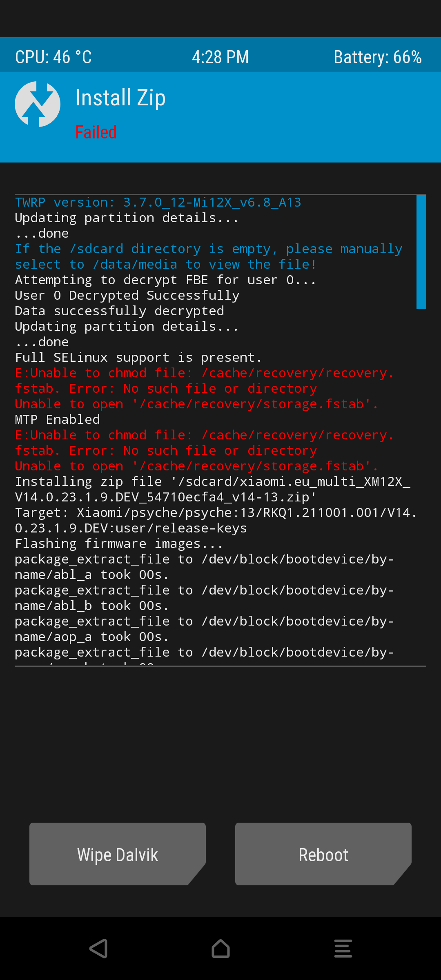Screen dimensions: 441x980
Task: Tap the MTP Enabled log line
Action: tap(58, 420)
